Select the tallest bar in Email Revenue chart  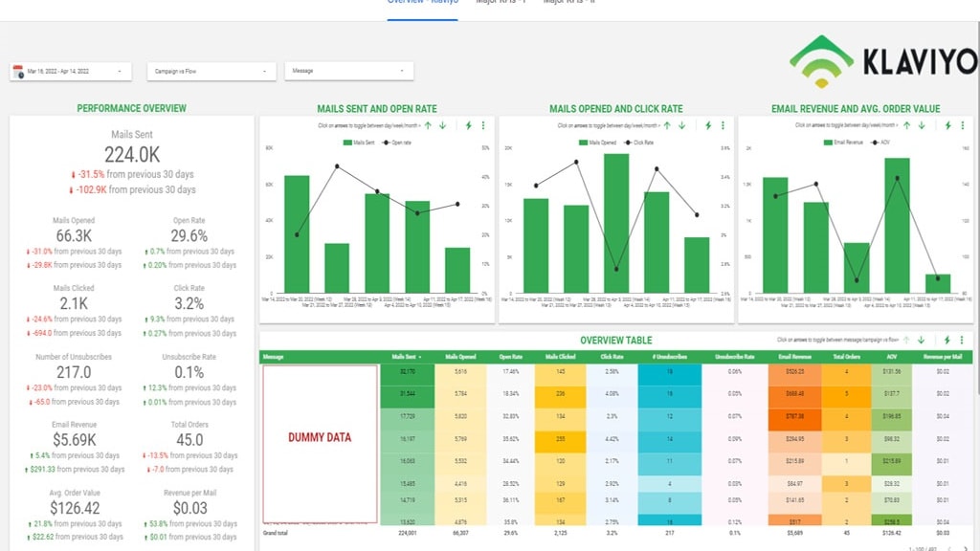click(x=897, y=226)
